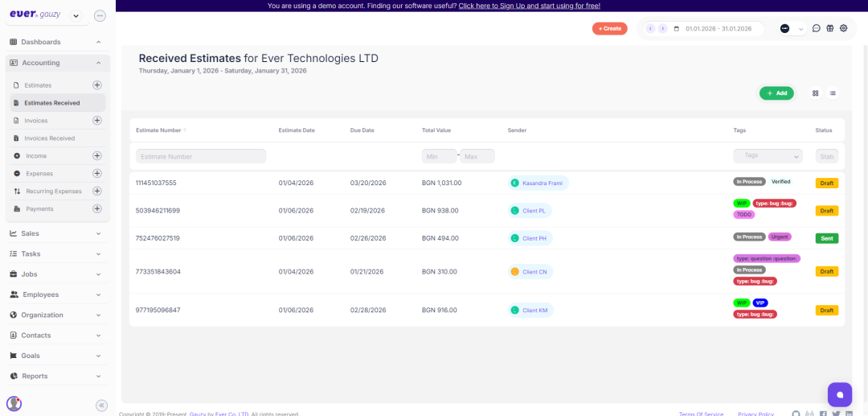Click the sign-up link in the demo banner
The height and width of the screenshot is (416, 868).
pyautogui.click(x=529, y=6)
